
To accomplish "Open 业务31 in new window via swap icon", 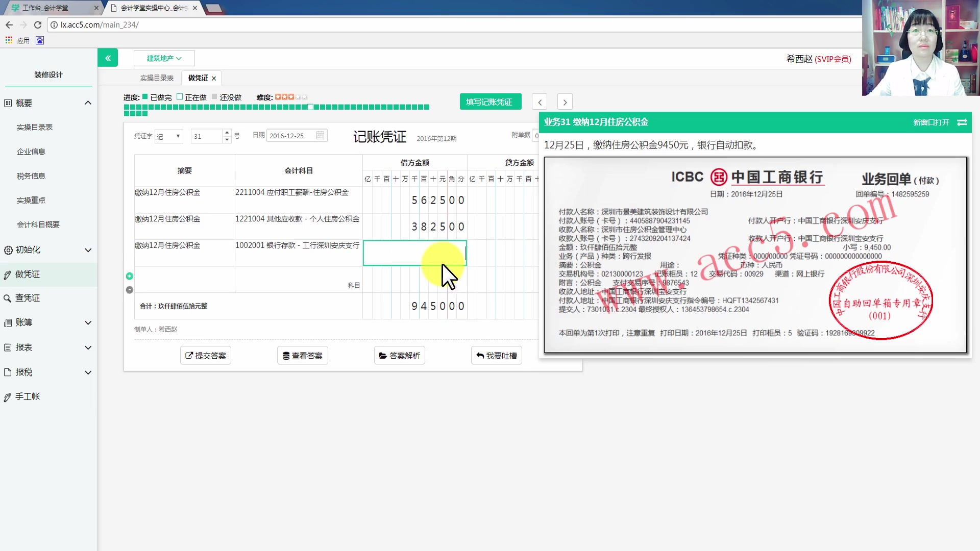I will coord(963,122).
